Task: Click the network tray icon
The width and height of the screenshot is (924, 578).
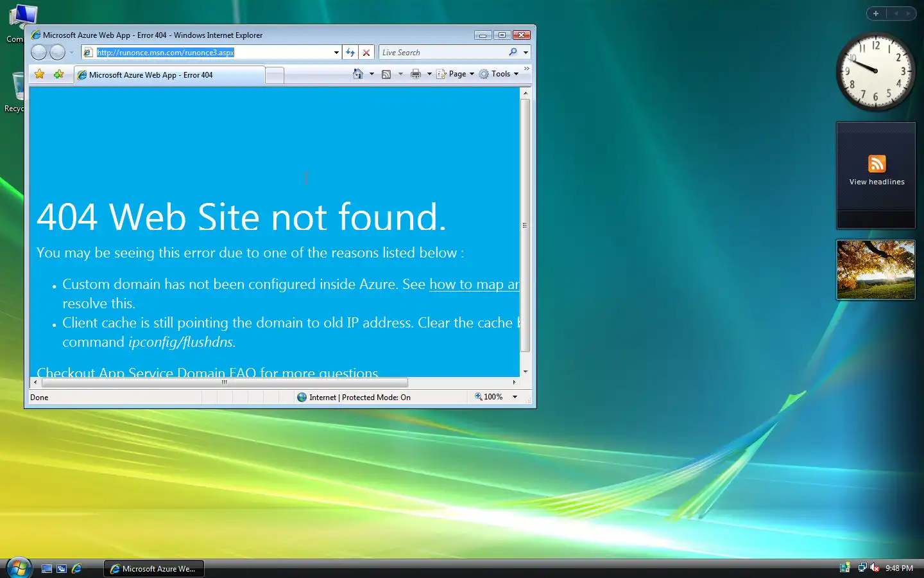Action: pyautogui.click(x=862, y=568)
